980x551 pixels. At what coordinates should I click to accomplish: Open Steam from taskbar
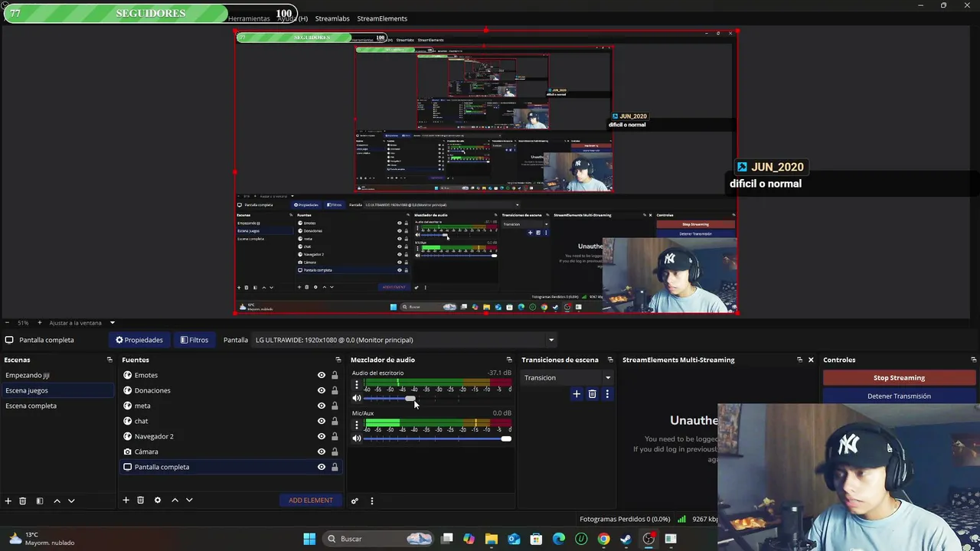click(626, 539)
